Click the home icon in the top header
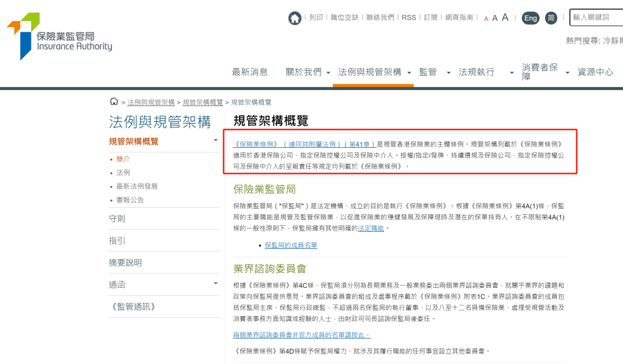This screenshot has width=623, height=364. [295, 18]
